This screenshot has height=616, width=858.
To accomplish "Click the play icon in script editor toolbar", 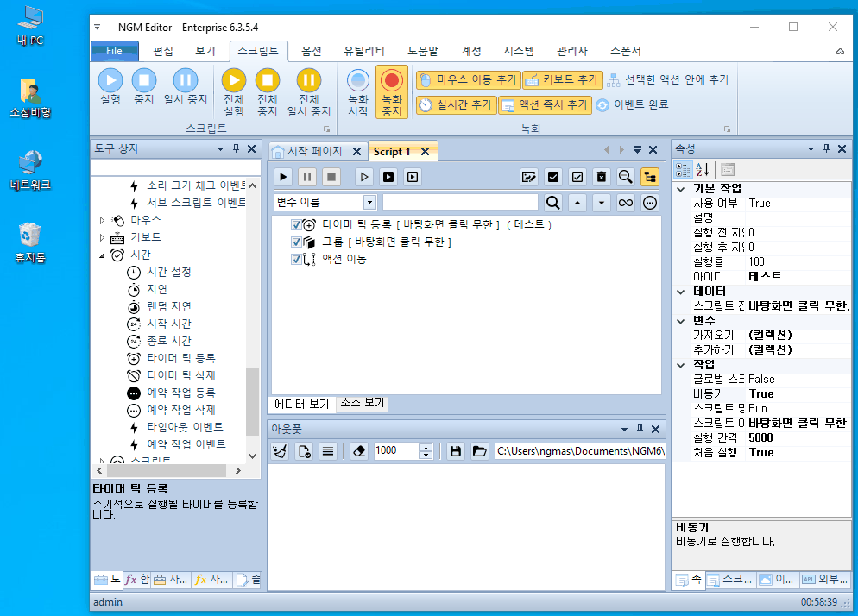I will tap(283, 177).
